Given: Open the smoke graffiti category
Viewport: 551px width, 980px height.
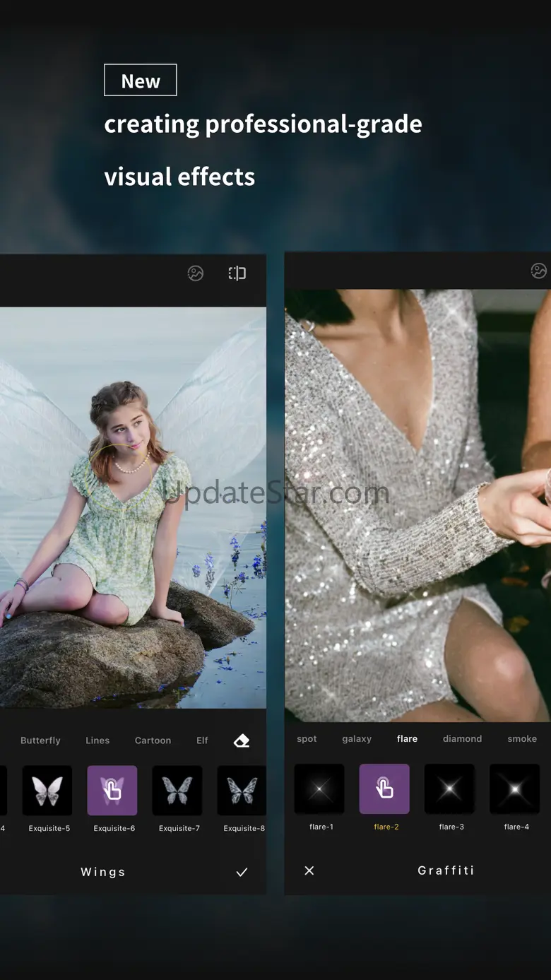Looking at the screenshot, I should click(x=522, y=738).
